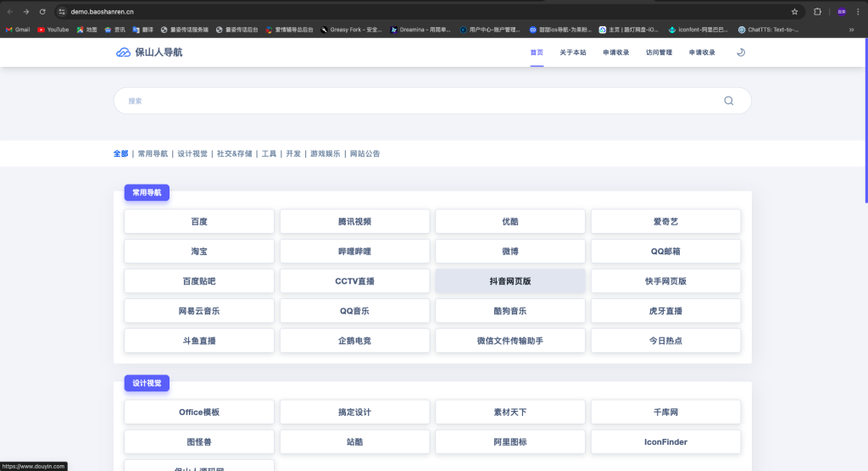Open the highlighted 抖音网页版 card
The width and height of the screenshot is (868, 471).
(x=510, y=281)
